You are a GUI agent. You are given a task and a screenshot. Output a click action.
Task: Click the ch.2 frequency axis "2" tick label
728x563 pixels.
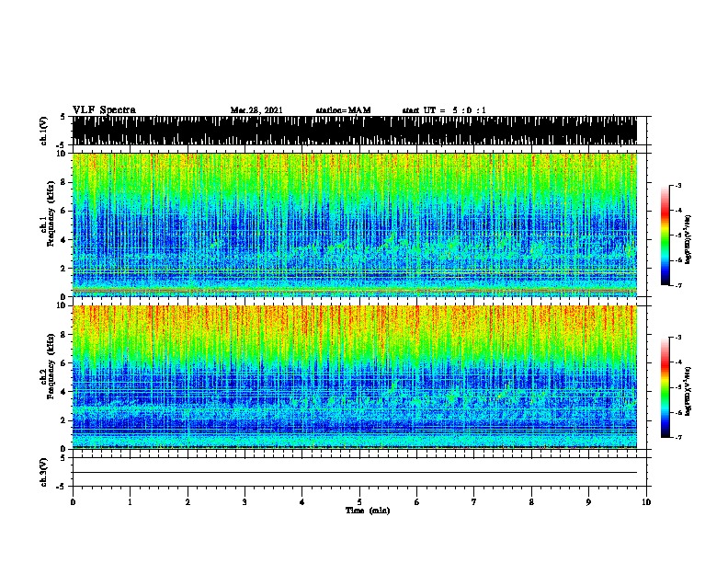pyautogui.click(x=63, y=420)
